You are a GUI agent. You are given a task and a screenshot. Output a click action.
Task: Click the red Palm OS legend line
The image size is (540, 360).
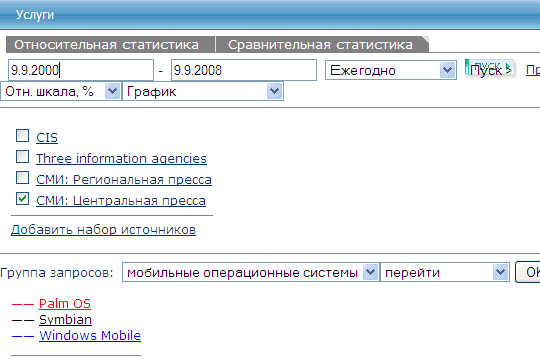pos(23,305)
